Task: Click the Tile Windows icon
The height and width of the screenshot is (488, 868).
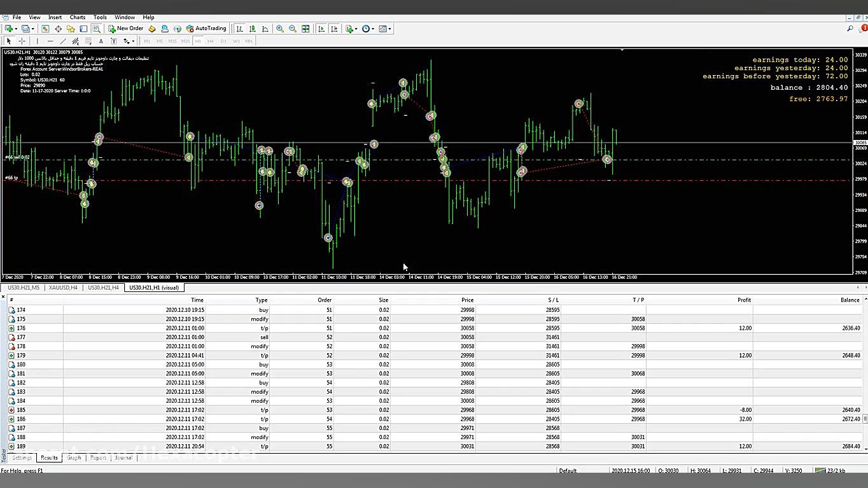Action: pos(305,29)
